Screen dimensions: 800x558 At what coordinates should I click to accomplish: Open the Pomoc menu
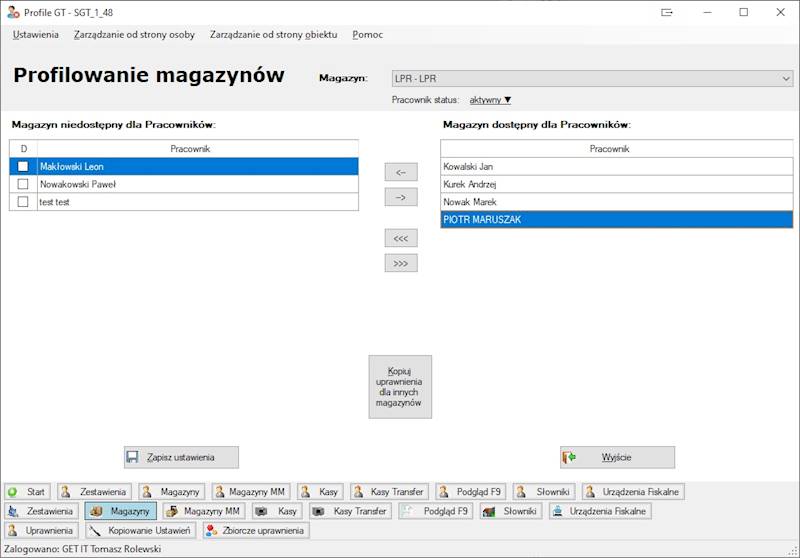click(367, 34)
